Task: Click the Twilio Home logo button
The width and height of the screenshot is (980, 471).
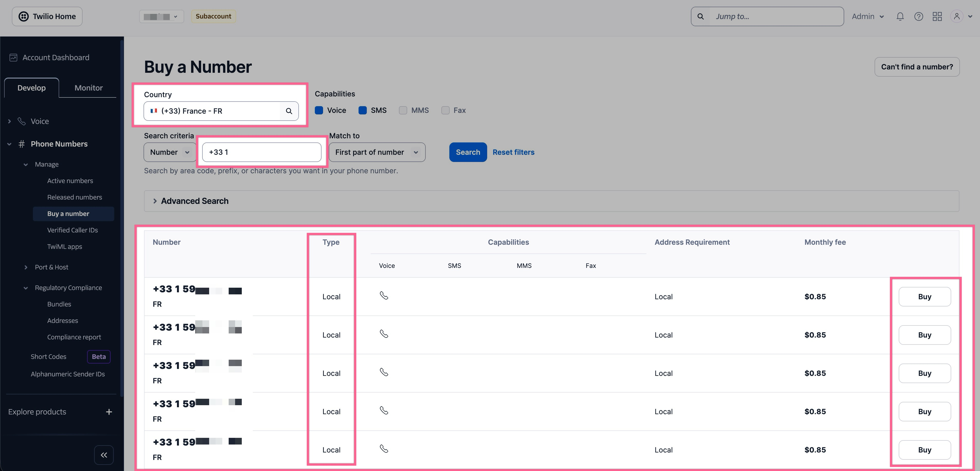Action: click(47, 16)
